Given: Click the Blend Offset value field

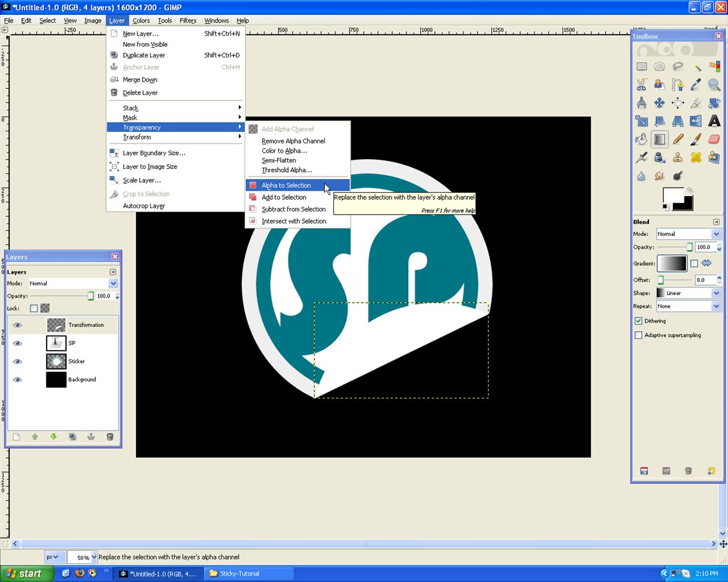Looking at the screenshot, I should [x=706, y=280].
